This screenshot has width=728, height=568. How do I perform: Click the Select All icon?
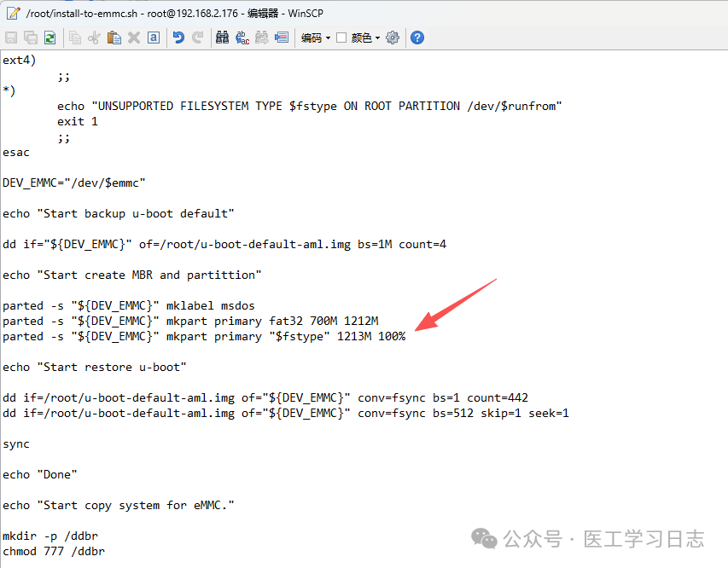(x=153, y=38)
